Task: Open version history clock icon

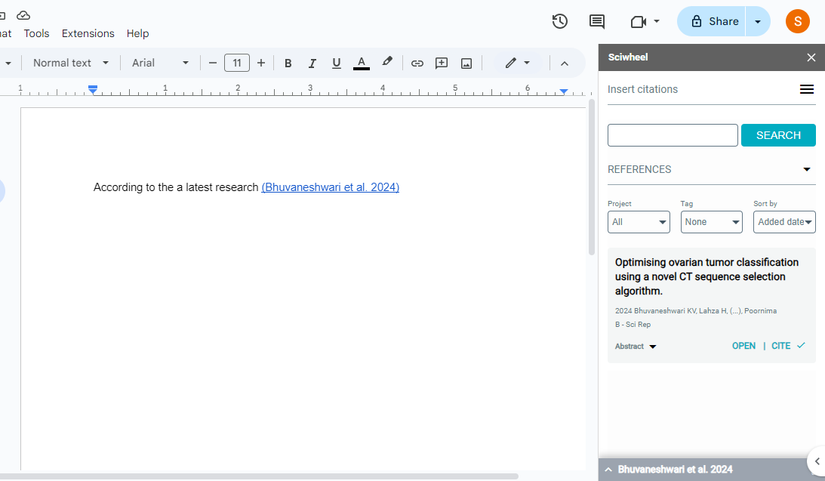Action: tap(560, 21)
